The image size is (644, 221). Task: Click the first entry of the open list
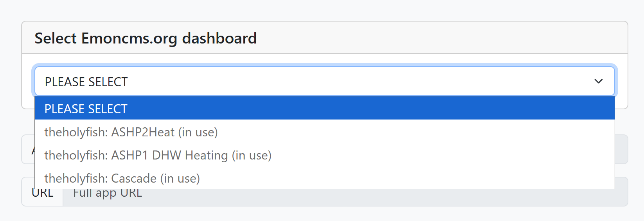(x=86, y=109)
